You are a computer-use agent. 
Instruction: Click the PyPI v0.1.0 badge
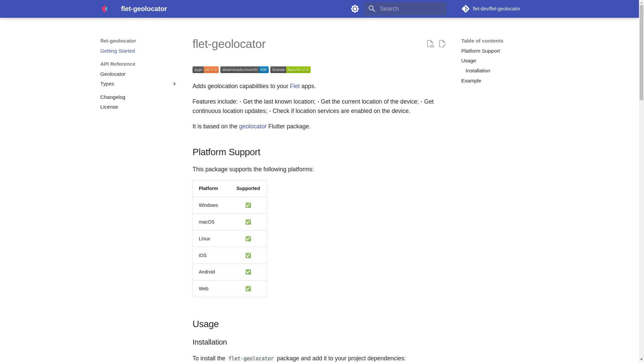[x=206, y=70]
